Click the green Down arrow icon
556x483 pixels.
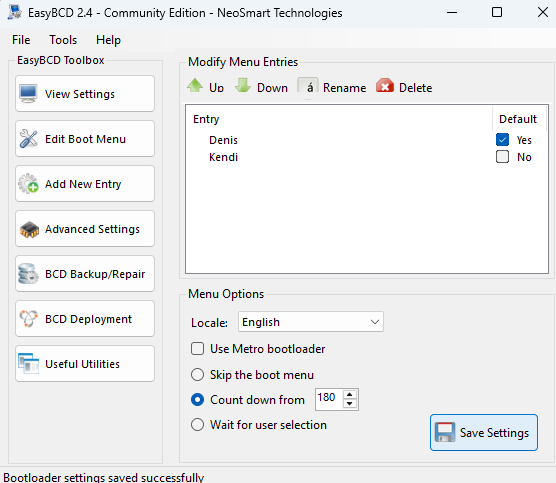pos(243,85)
